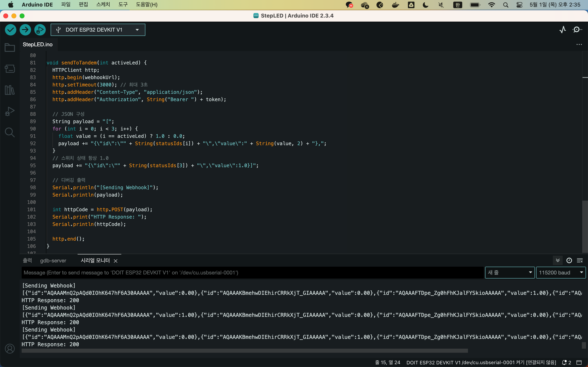Click the notifications bell in status bar

click(x=565, y=362)
